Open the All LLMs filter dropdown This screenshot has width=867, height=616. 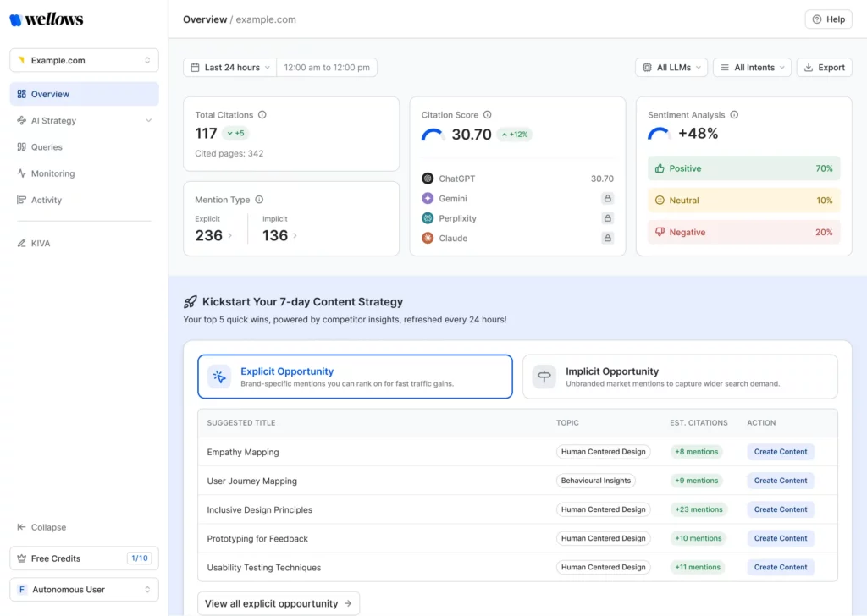click(671, 67)
